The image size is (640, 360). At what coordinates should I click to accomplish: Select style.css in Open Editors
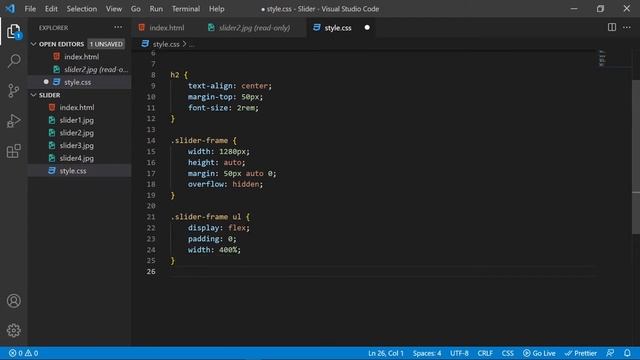click(78, 82)
